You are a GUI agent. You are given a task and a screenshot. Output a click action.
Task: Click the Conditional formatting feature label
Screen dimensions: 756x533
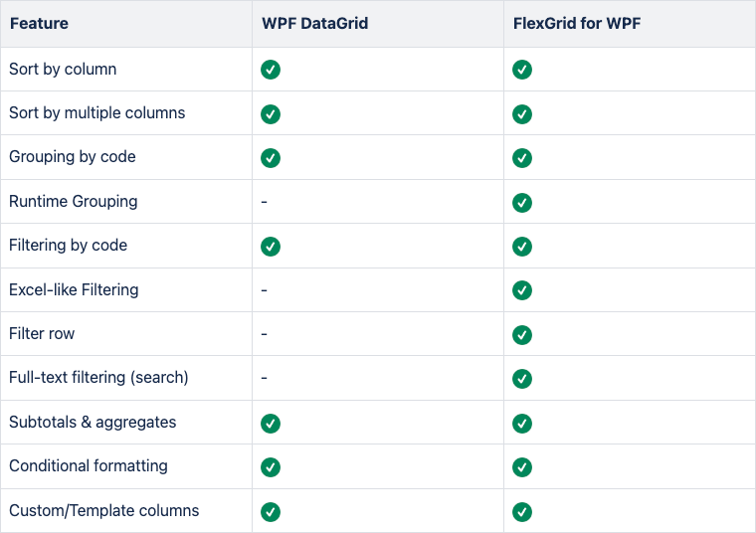click(89, 466)
